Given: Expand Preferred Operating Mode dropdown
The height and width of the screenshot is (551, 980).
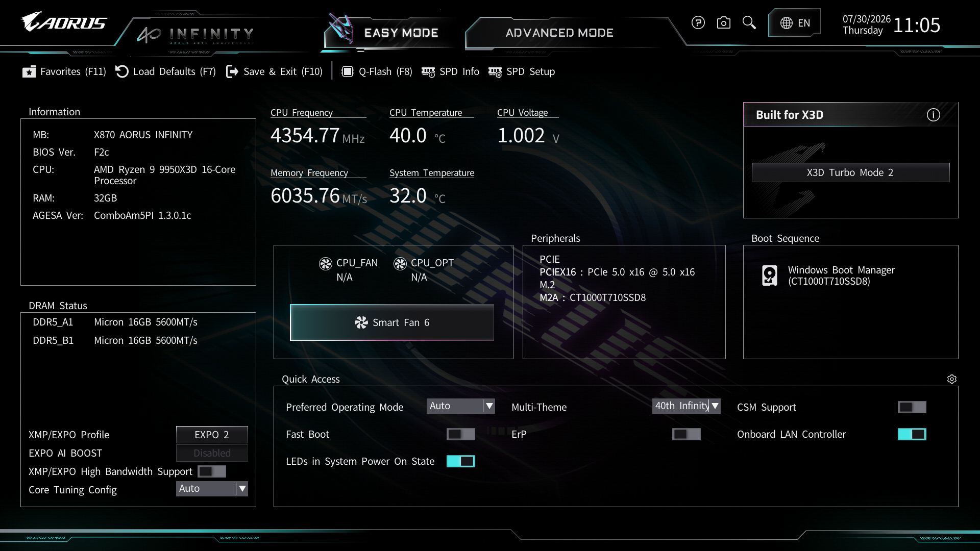Looking at the screenshot, I should tap(461, 406).
